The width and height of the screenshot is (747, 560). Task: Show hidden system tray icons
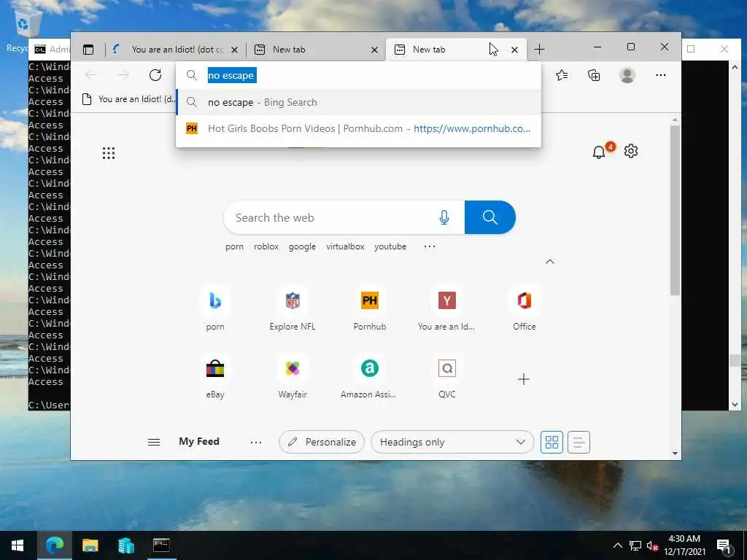617,545
